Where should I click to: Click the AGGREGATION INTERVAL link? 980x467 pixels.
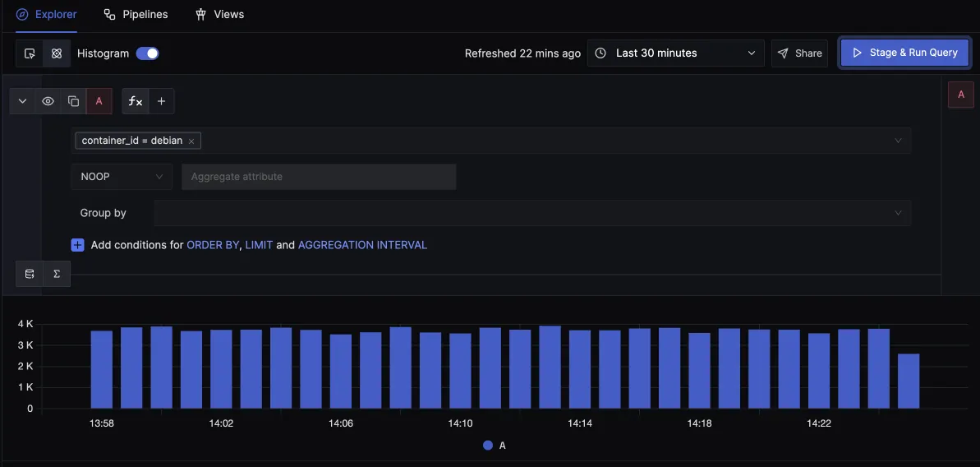pyautogui.click(x=362, y=245)
